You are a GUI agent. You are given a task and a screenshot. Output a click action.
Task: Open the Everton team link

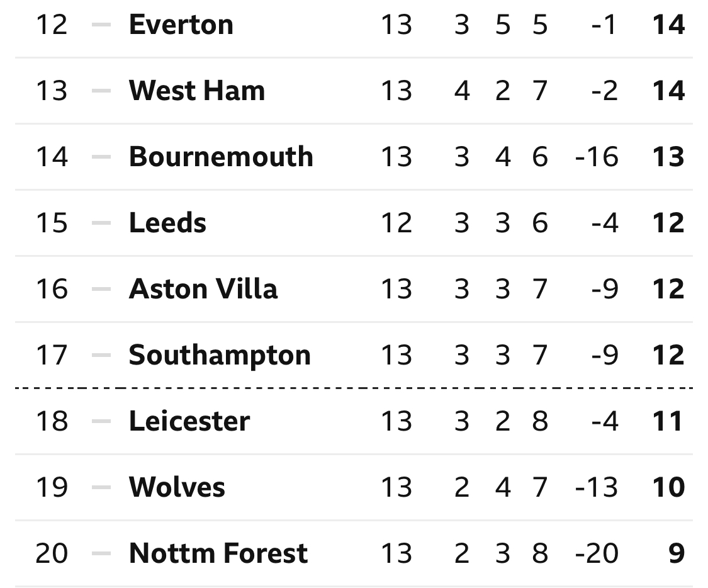181,25
